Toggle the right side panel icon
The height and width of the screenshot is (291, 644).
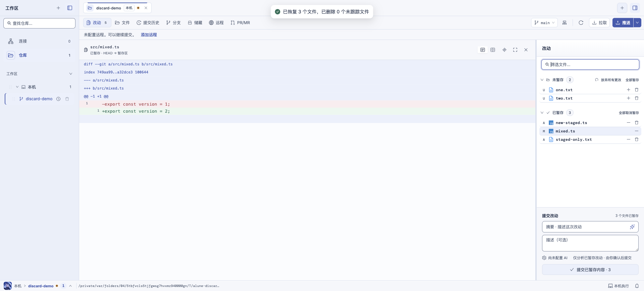coord(635,8)
